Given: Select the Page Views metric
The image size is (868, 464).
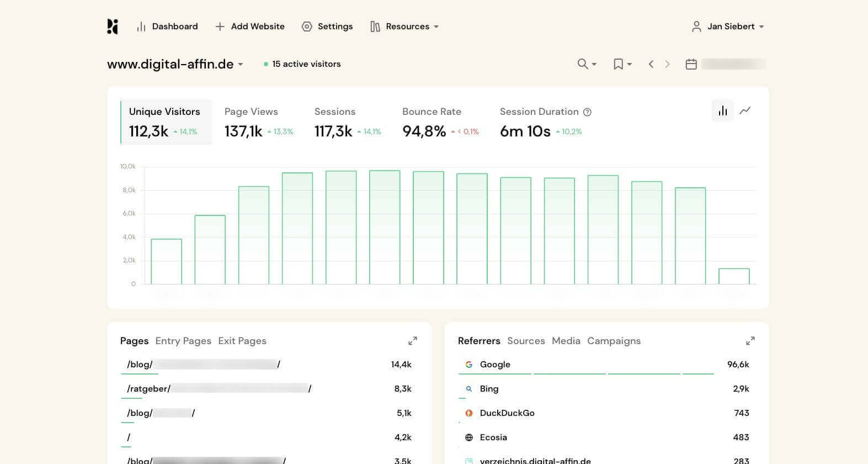Looking at the screenshot, I should tap(259, 122).
